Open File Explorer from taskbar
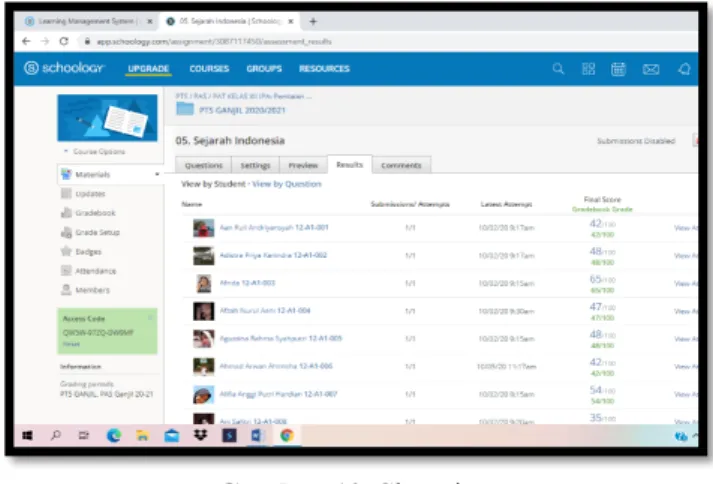 [142, 436]
